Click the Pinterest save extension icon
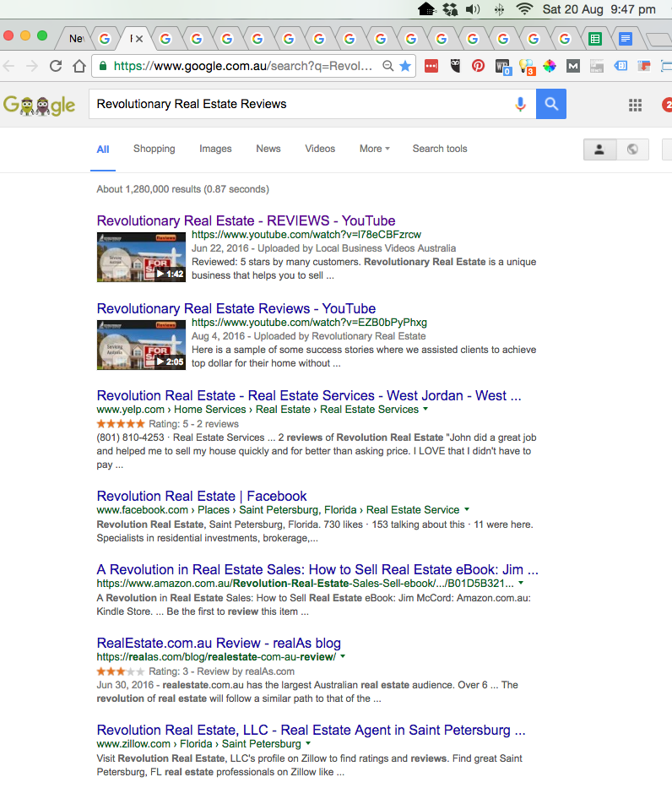The width and height of the screenshot is (672, 788). [478, 66]
